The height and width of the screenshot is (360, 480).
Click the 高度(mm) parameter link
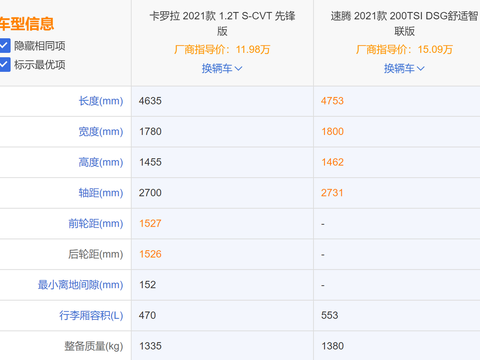[101, 162]
